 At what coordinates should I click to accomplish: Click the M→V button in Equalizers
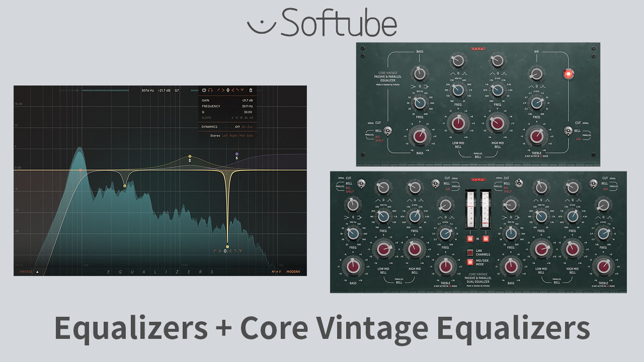[275, 271]
